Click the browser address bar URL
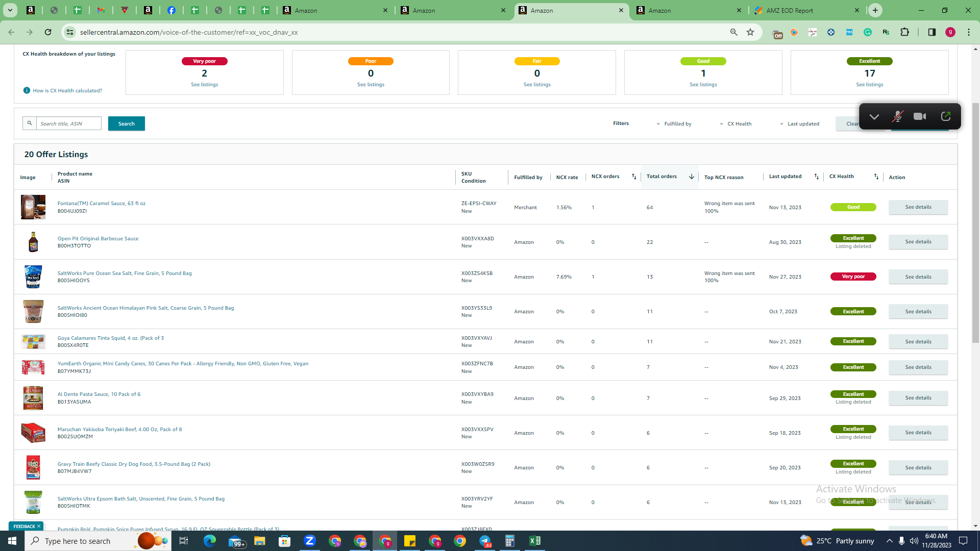The image size is (980, 551). (189, 32)
